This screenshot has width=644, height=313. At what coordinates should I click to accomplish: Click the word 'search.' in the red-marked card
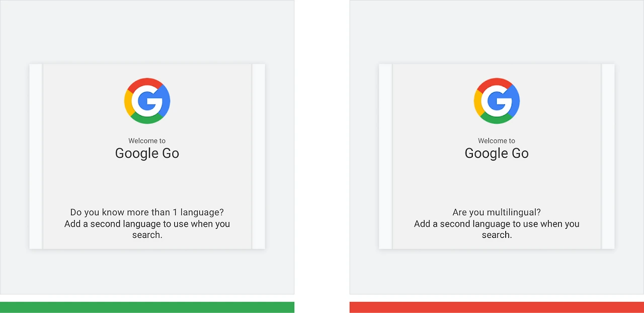[497, 235]
